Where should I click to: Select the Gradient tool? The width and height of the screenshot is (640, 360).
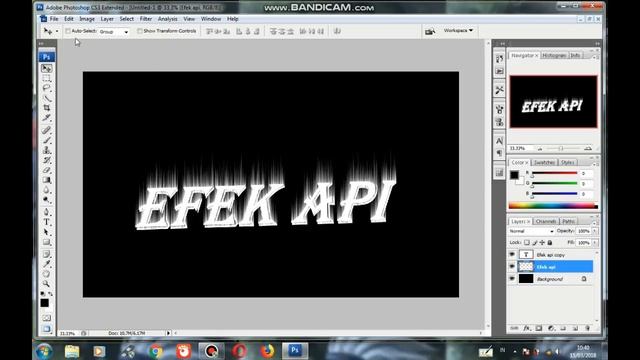[x=47, y=180]
